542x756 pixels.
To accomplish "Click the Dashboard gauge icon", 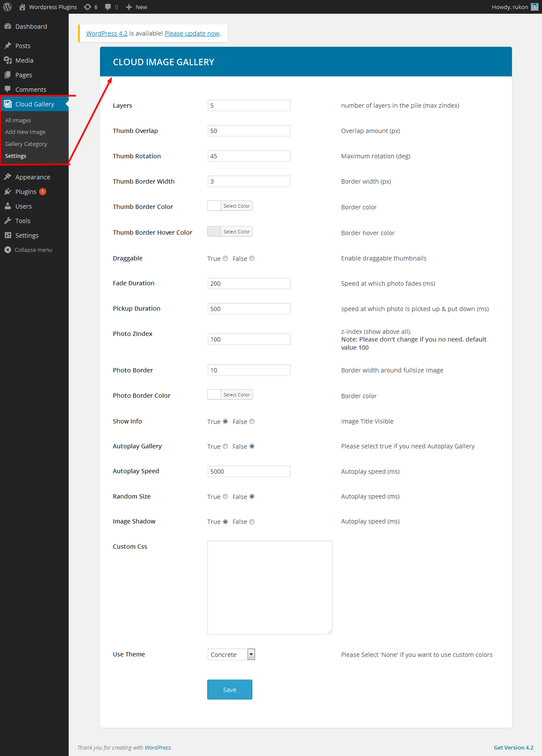I will point(8,26).
